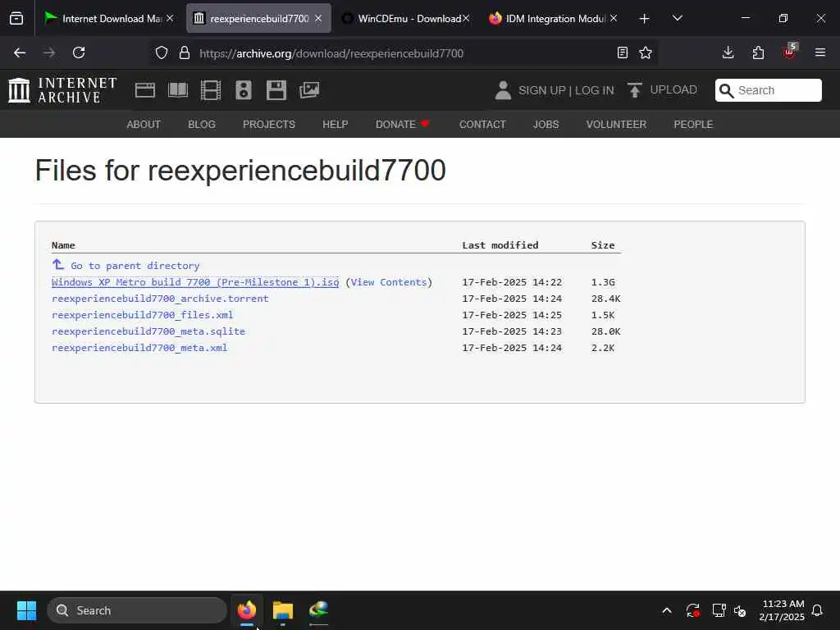Image resolution: width=840 pixels, height=630 pixels.
Task: Open reexperiencebuild7700_archive.torrent
Action: point(160,299)
